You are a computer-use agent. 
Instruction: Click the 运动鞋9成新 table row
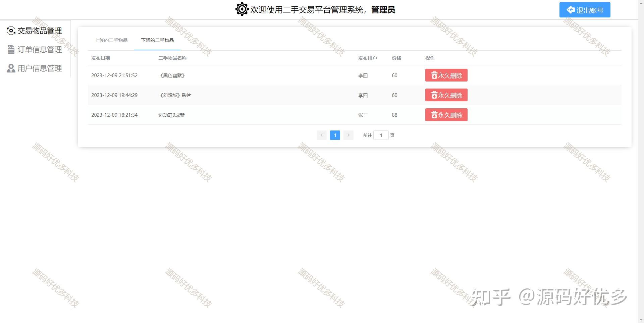click(x=235, y=115)
